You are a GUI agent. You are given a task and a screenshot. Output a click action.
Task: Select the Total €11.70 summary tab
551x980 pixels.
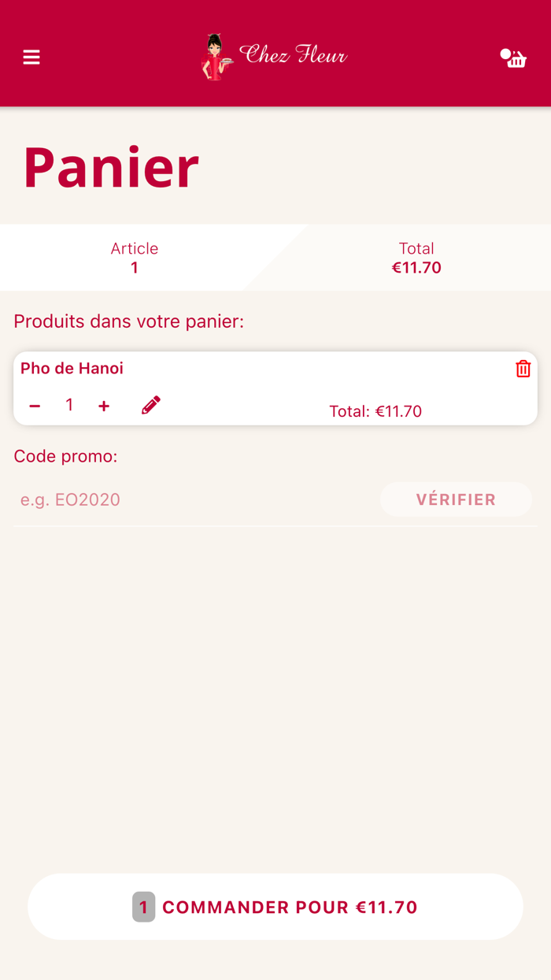point(416,258)
